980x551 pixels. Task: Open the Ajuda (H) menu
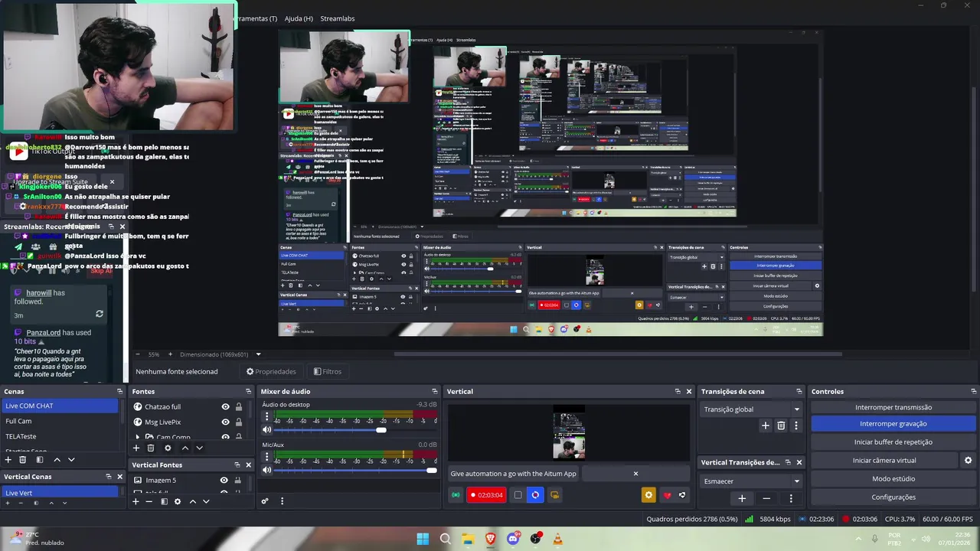point(299,18)
